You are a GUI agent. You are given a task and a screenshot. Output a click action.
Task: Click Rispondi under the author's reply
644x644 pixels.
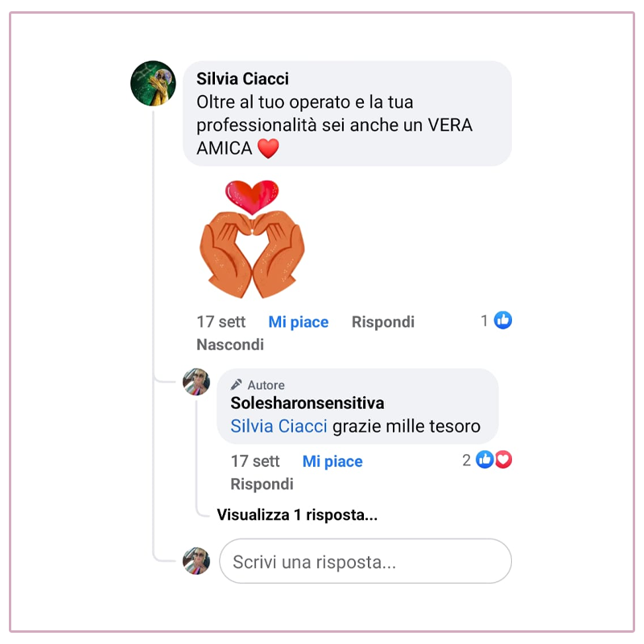click(262, 485)
